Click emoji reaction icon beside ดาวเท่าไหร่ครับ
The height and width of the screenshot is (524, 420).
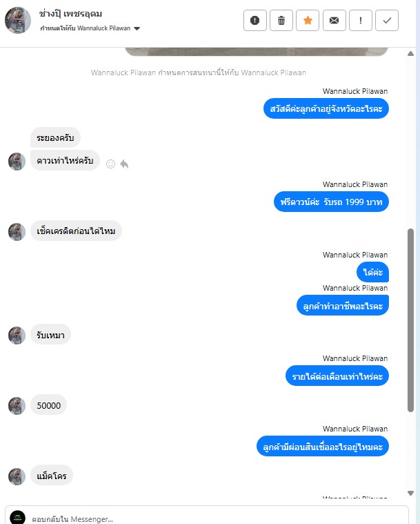(110, 164)
